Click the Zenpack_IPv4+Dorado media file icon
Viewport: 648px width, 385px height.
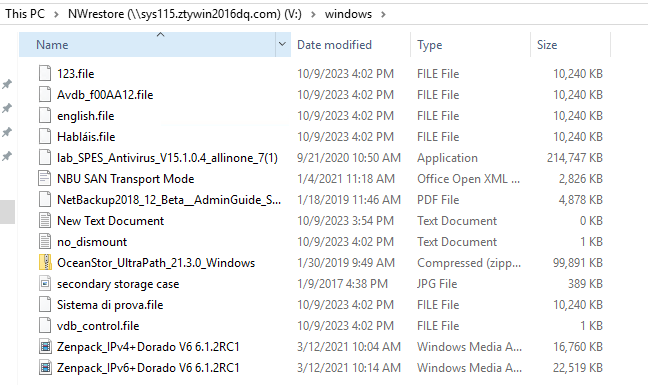point(45,347)
